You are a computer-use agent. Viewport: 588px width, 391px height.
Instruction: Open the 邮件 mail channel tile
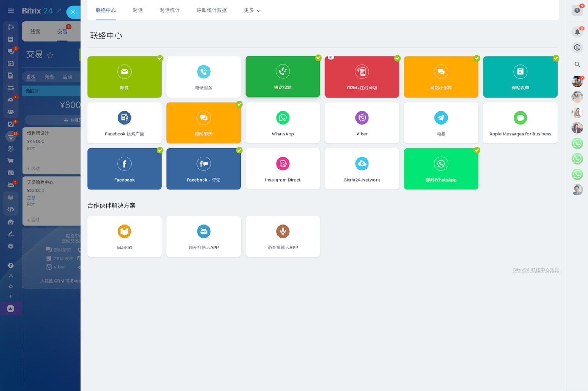(124, 77)
